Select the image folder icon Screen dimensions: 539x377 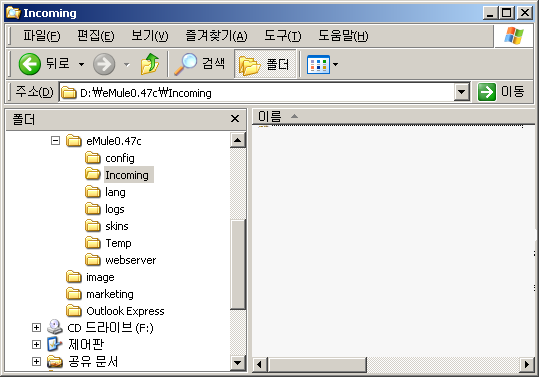click(74, 277)
